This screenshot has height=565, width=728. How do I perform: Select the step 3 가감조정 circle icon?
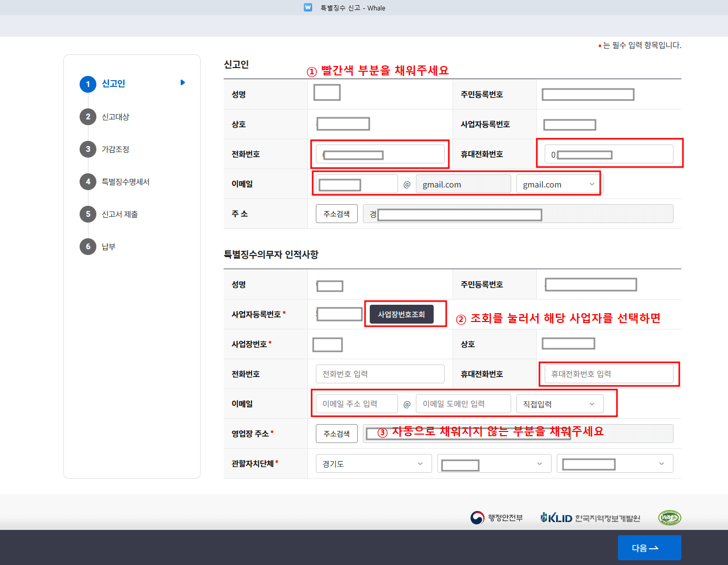88,149
